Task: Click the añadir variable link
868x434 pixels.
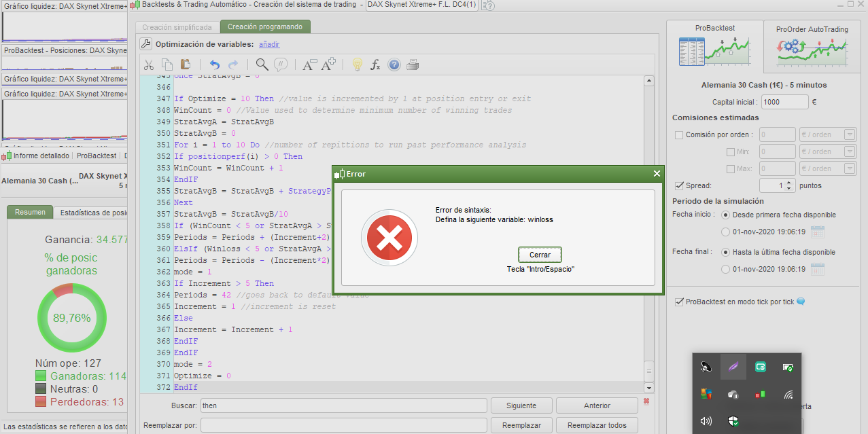Action: point(269,44)
